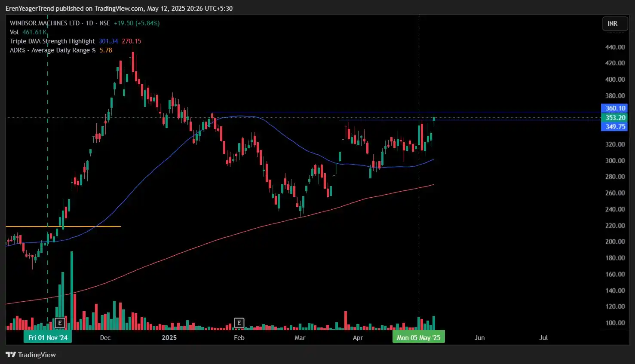The height and width of the screenshot is (364, 635).
Task: Click the red 270.15 DMA value
Action: tap(131, 41)
